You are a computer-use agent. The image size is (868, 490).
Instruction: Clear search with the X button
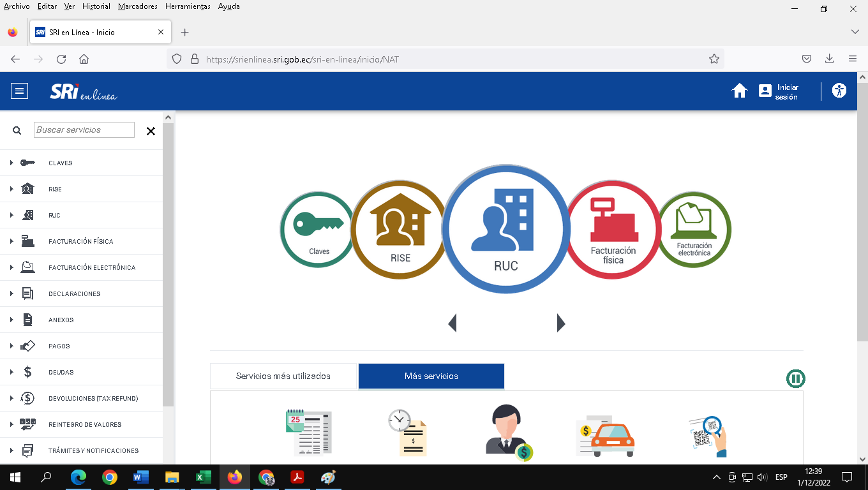(x=151, y=131)
